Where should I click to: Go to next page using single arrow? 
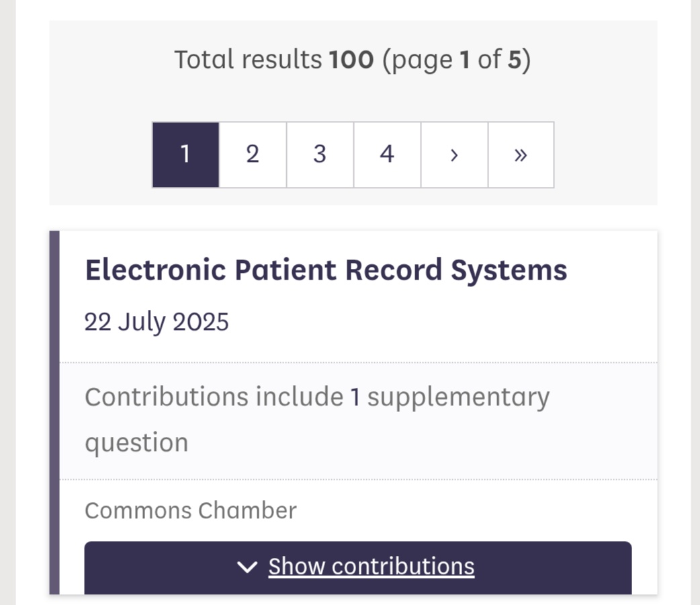(454, 155)
